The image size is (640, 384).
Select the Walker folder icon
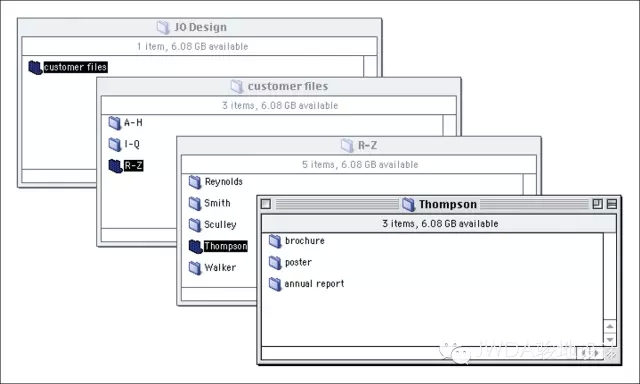coord(195,268)
